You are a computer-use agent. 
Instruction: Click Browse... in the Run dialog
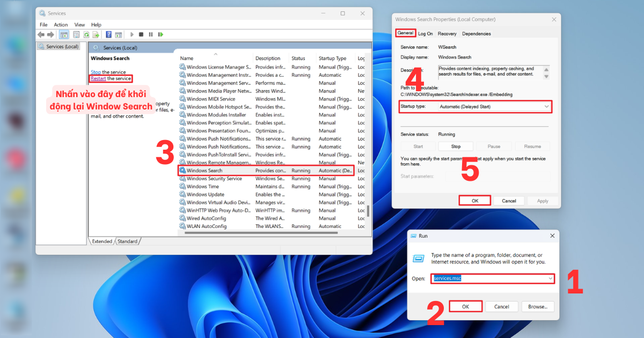[537, 306]
